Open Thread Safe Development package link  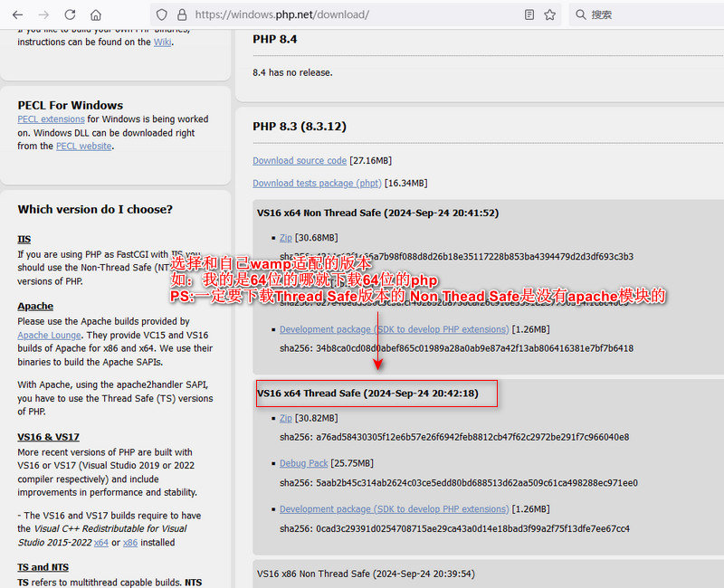(x=395, y=509)
